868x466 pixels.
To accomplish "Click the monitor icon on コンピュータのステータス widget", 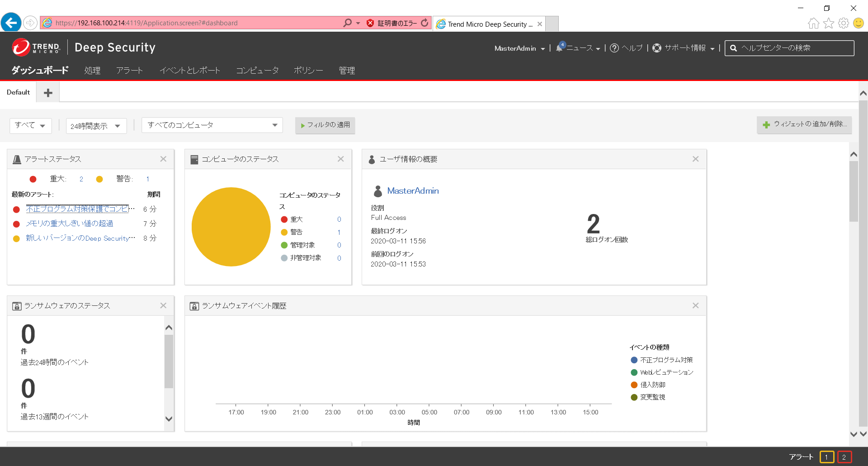I will [x=194, y=159].
